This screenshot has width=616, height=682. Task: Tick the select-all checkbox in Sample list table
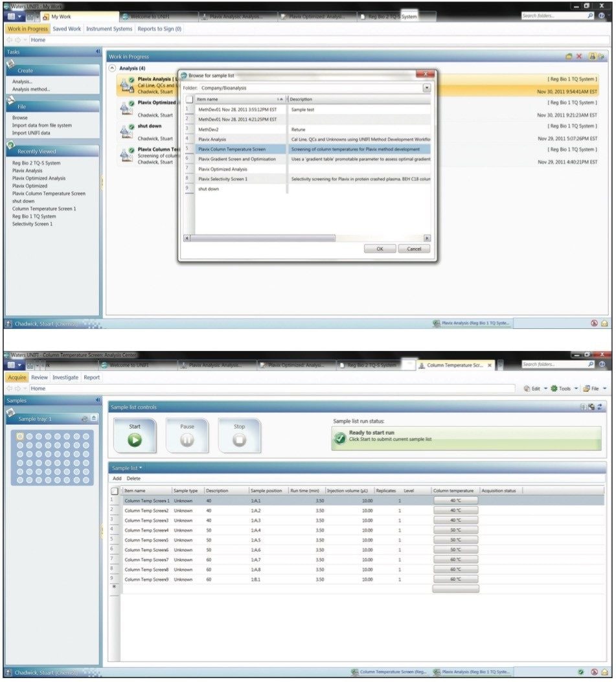pyautogui.click(x=115, y=491)
